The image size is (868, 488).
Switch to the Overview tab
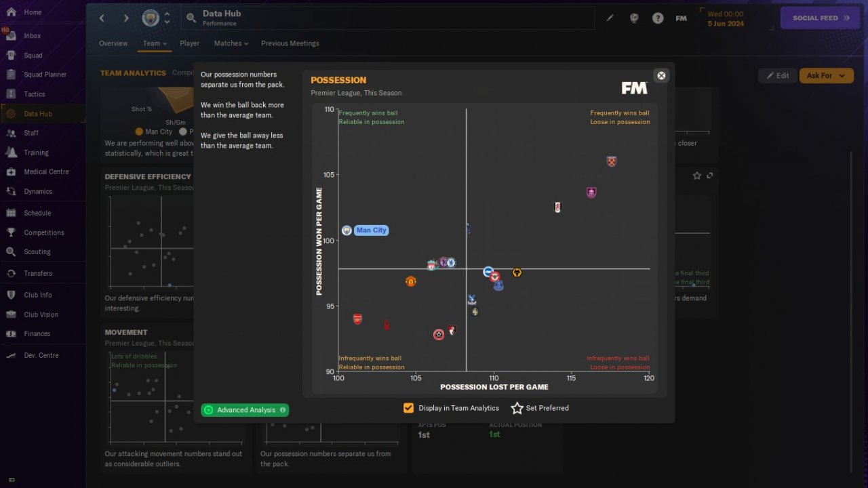[x=113, y=43]
